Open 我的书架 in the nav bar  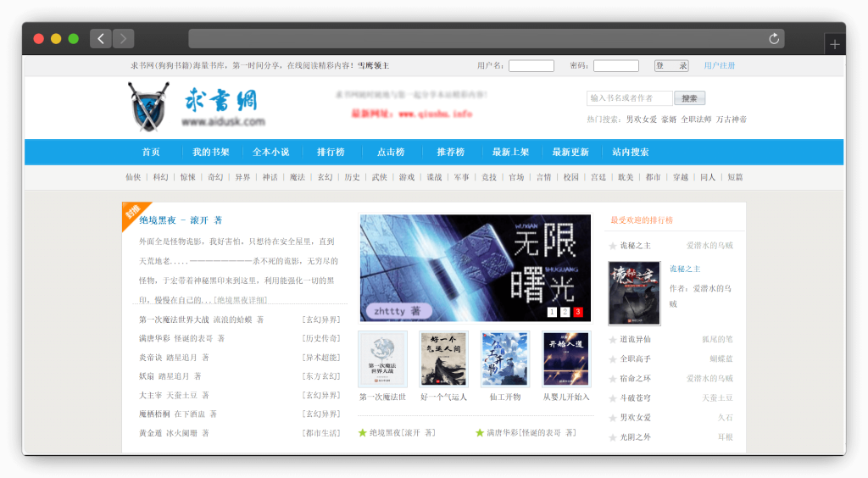(x=211, y=153)
